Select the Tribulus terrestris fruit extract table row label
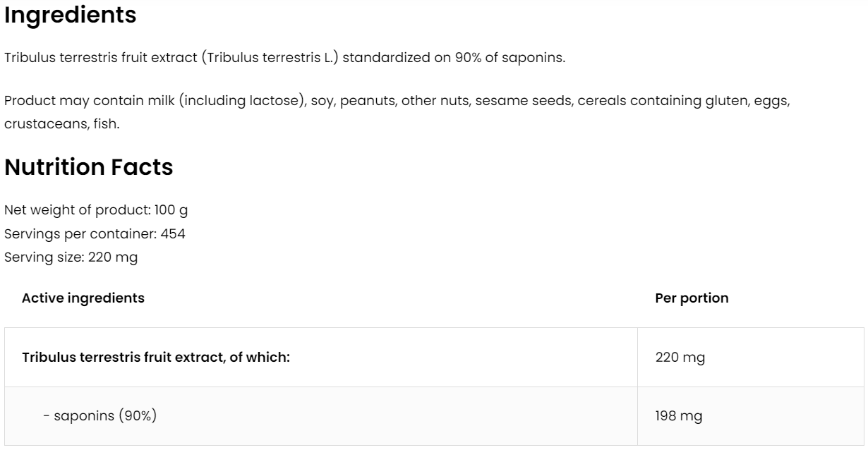 click(156, 358)
